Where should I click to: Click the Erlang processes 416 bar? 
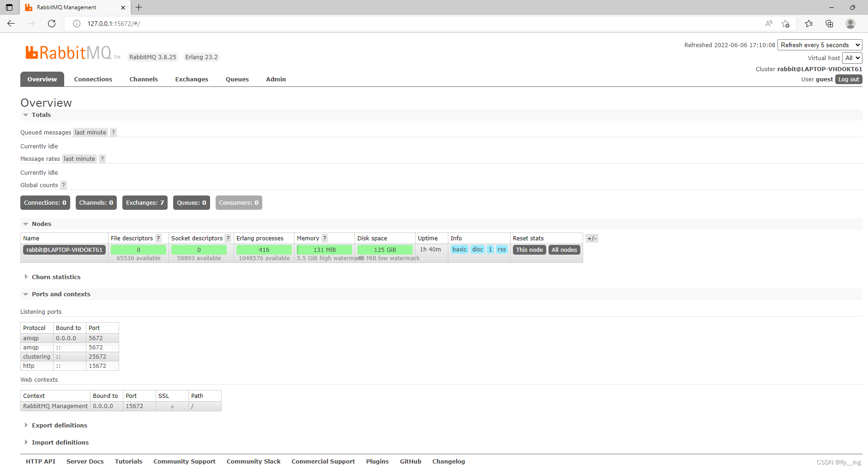pyautogui.click(x=264, y=250)
